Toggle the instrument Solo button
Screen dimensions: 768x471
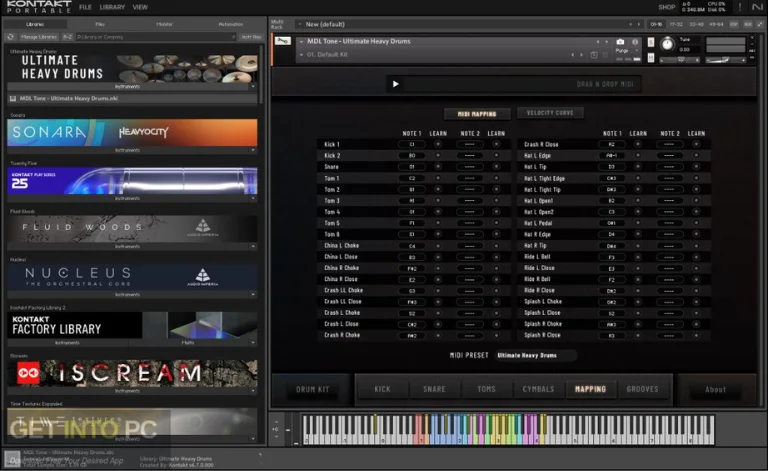pyautogui.click(x=651, y=43)
